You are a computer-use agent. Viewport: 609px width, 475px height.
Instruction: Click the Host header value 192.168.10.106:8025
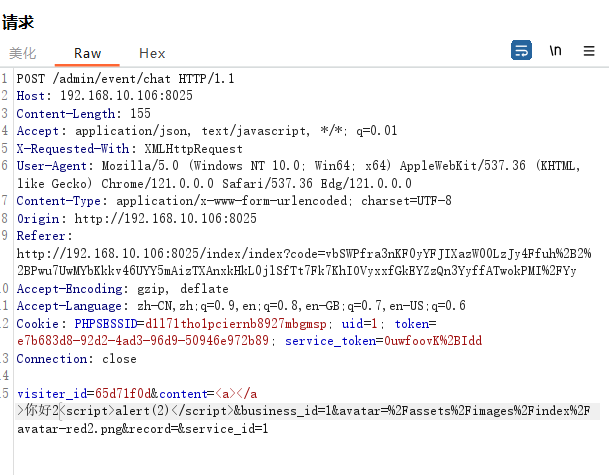pyautogui.click(x=126, y=96)
